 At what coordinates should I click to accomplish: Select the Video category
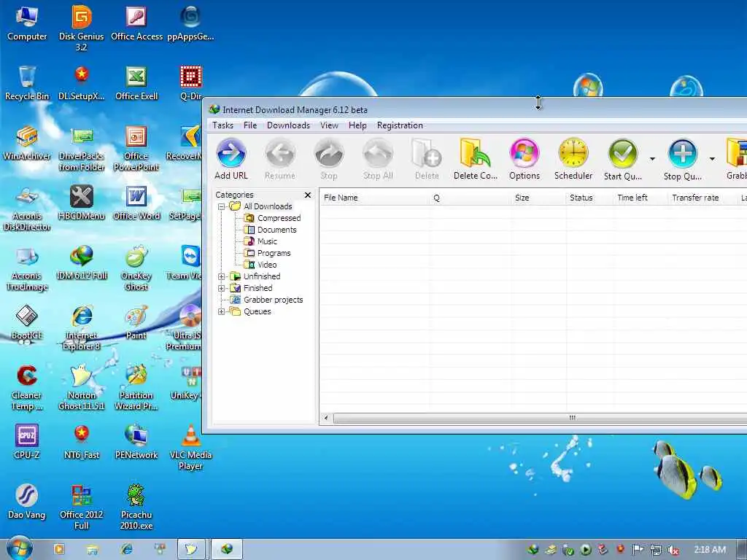point(260,265)
